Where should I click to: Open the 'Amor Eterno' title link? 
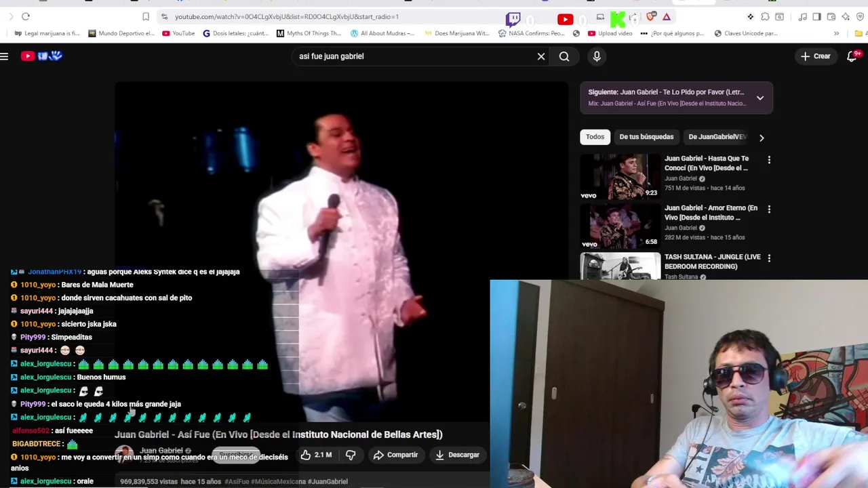click(711, 213)
